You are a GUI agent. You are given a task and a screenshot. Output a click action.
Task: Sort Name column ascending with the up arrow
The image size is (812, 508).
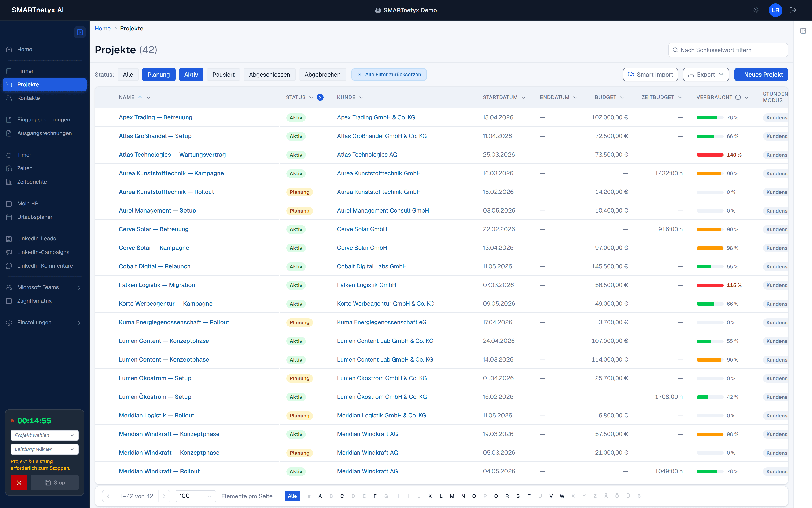[x=140, y=97]
